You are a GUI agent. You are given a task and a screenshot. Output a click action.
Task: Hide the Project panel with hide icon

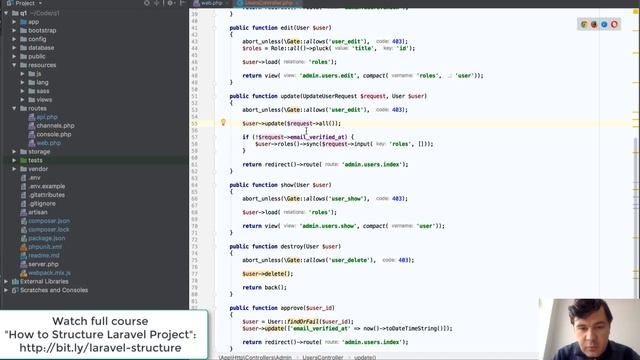182,3
